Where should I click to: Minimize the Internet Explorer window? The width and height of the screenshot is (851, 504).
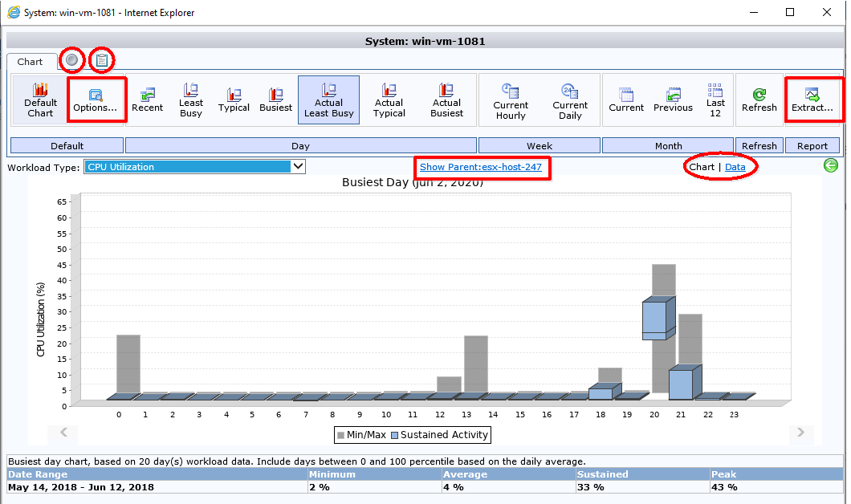753,12
